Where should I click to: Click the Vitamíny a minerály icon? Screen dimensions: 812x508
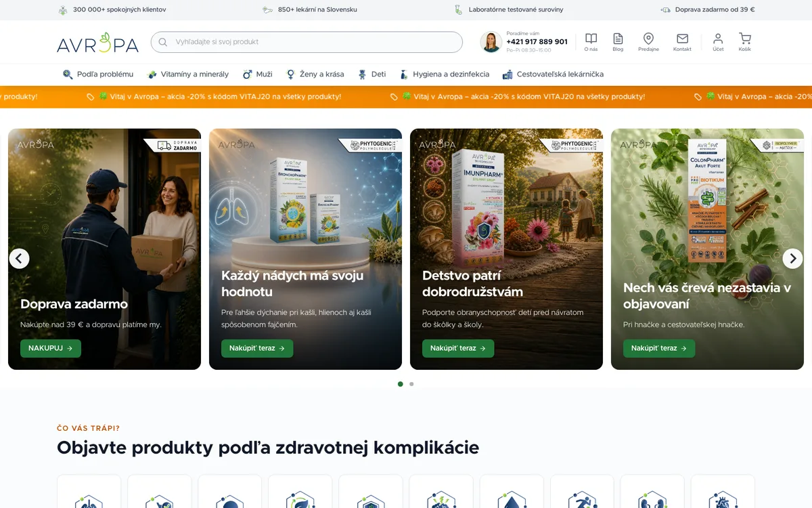pos(152,75)
